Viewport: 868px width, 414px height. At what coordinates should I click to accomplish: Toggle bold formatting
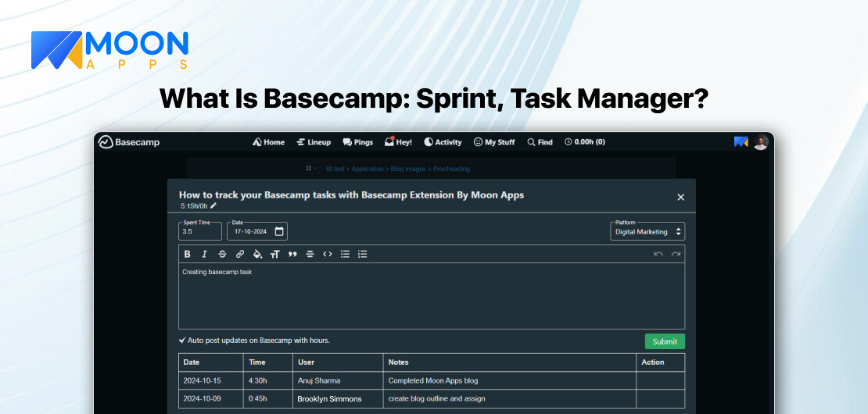(187, 255)
